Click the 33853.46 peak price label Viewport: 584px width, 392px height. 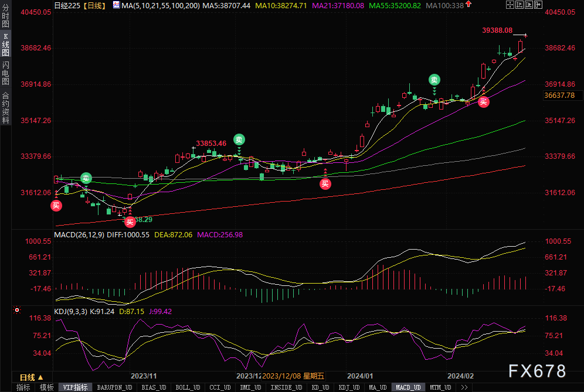coord(211,144)
